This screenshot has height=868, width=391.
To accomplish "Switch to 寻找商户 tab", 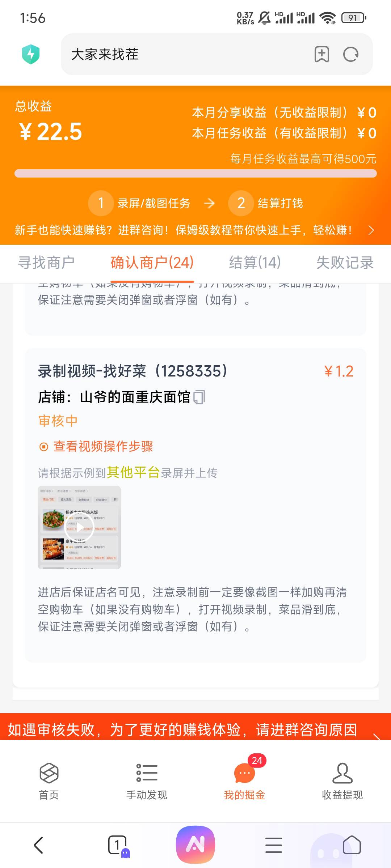I will point(46,263).
